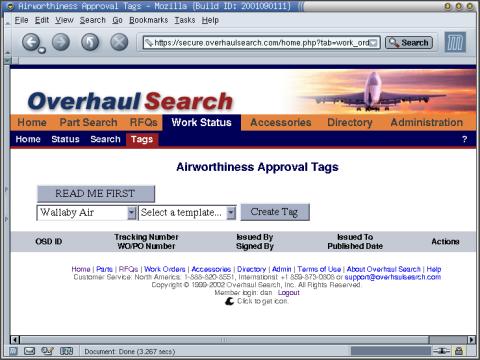Click the 'OSD ID' column header
Viewport: 480px width, 360px height.
49,241
